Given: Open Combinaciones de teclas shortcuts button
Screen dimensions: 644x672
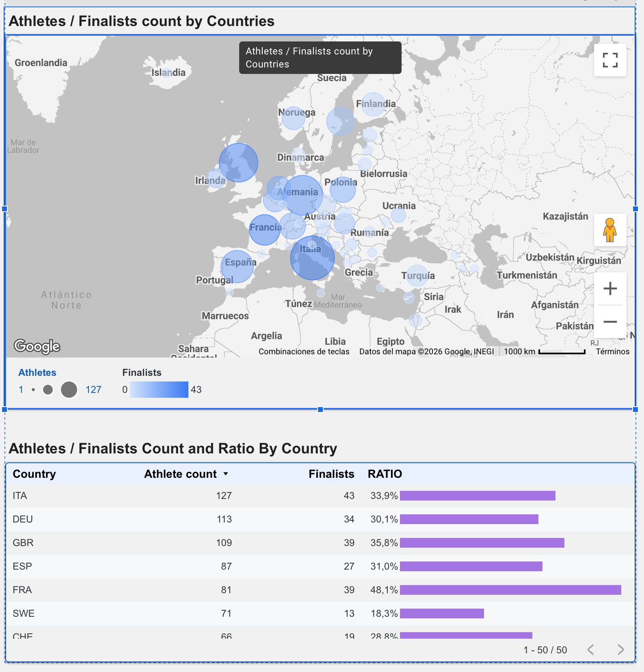Looking at the screenshot, I should coord(304,351).
